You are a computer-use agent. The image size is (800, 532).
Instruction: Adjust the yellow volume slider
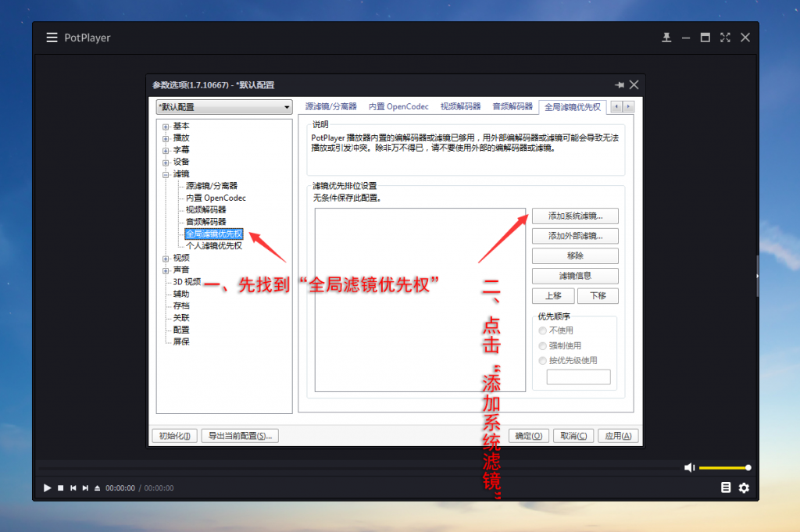click(x=724, y=468)
